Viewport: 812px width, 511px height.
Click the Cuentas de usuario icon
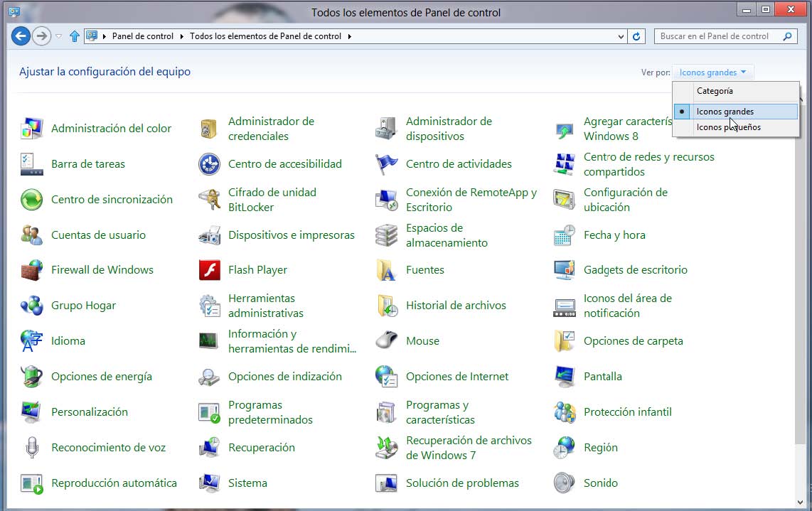click(x=31, y=235)
